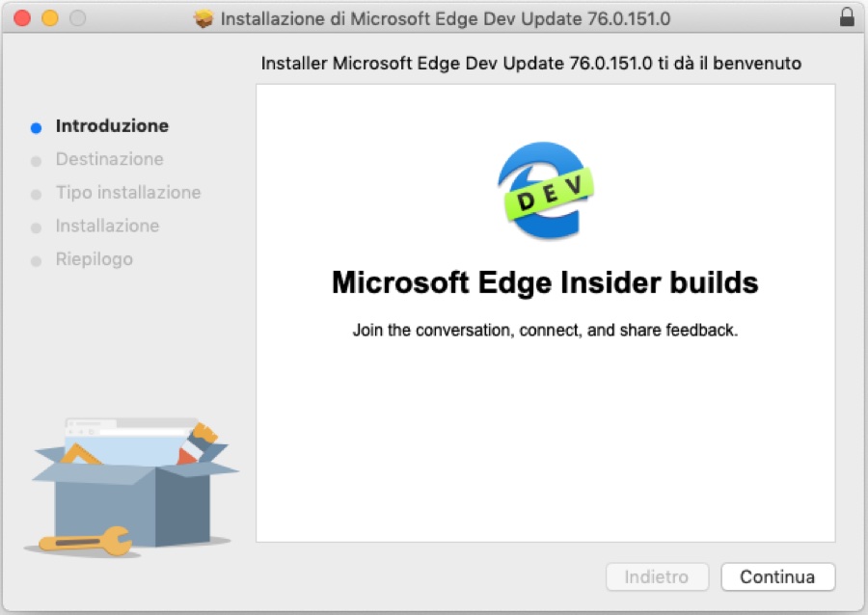Viewport: 868px width, 615px height.
Task: Click the window title text
Action: click(446, 19)
